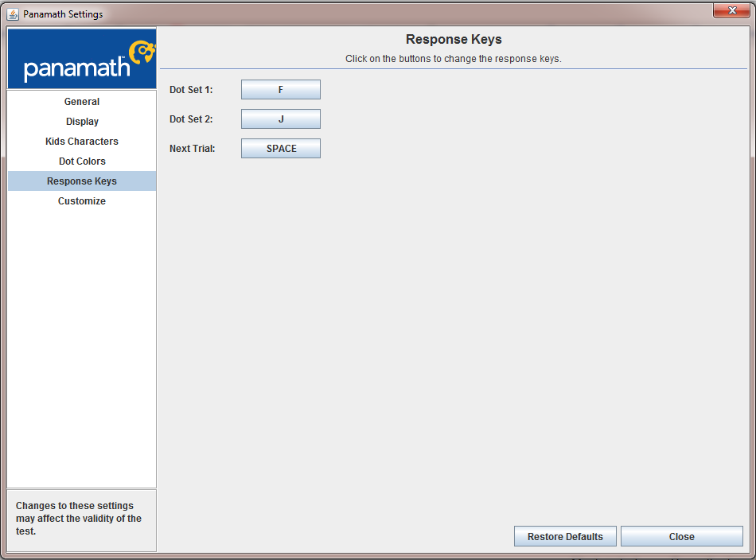The width and height of the screenshot is (756, 560).
Task: Open the General settings section
Action: pyautogui.click(x=82, y=102)
